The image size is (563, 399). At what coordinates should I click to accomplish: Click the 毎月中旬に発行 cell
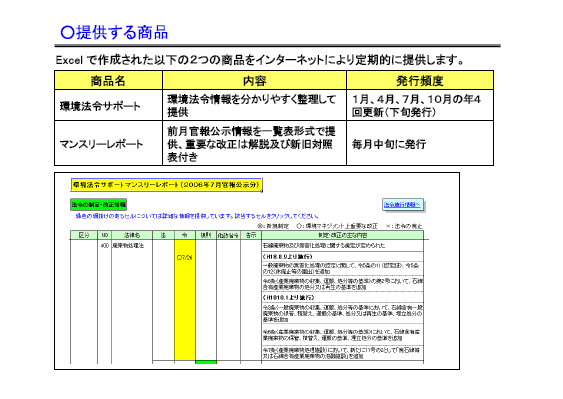(x=420, y=144)
